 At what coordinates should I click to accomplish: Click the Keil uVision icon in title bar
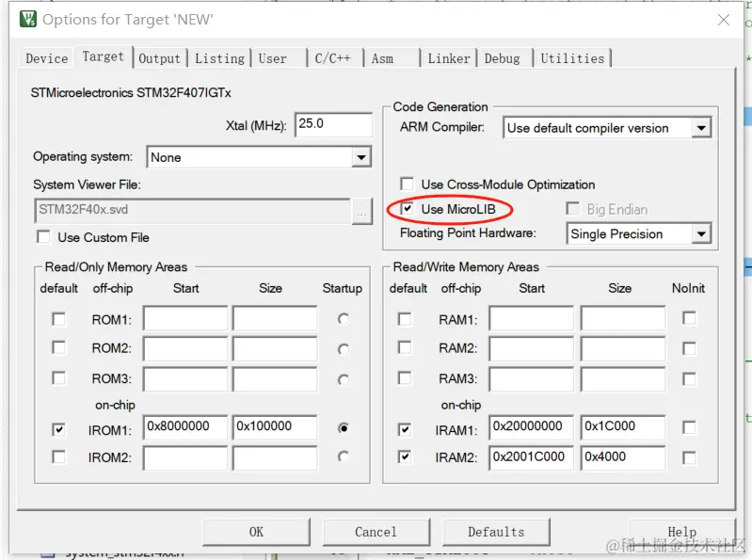[28, 19]
